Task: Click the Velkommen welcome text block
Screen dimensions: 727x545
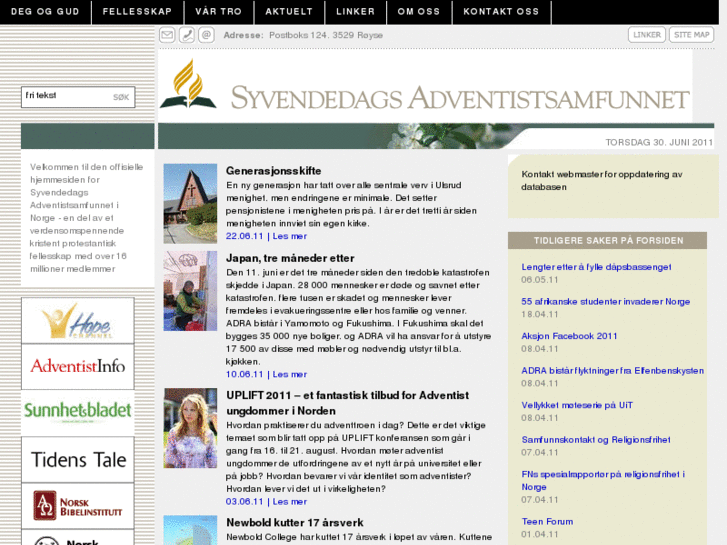Action: (87, 218)
